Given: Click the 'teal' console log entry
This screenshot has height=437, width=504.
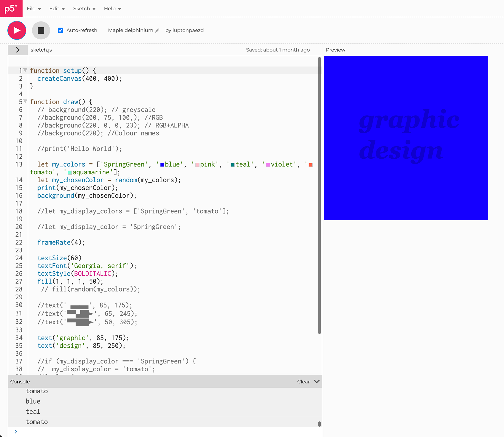Looking at the screenshot, I should (x=33, y=412).
